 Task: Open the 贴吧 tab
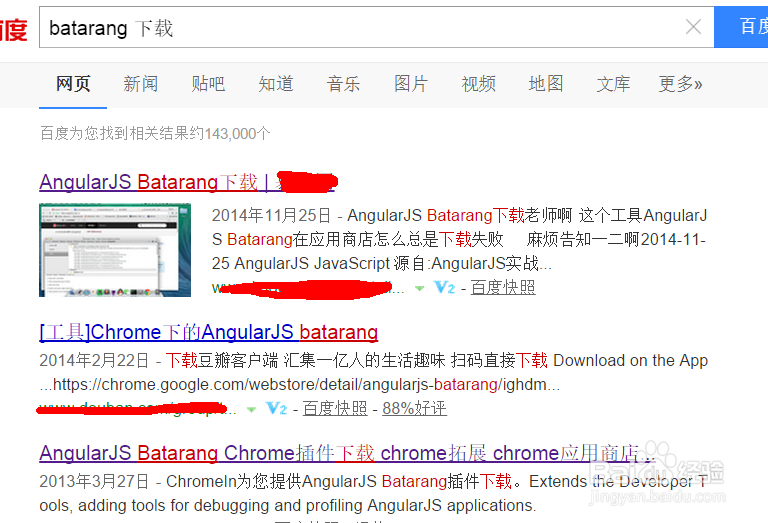208,84
